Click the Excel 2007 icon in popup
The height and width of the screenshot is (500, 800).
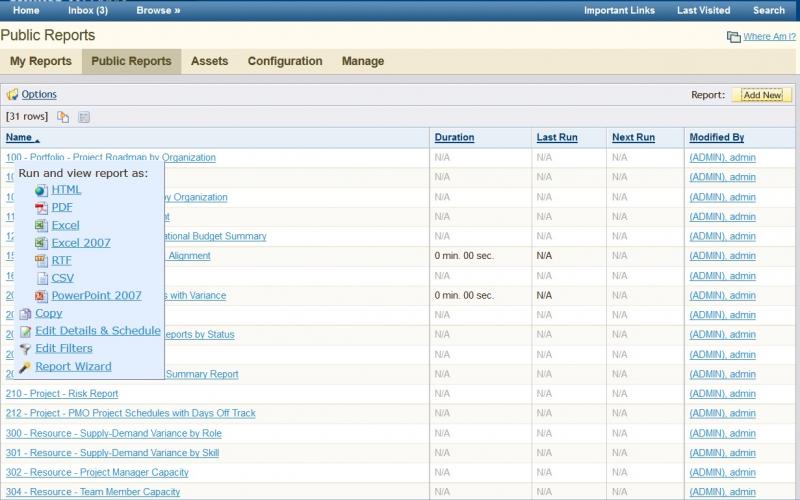(41, 243)
